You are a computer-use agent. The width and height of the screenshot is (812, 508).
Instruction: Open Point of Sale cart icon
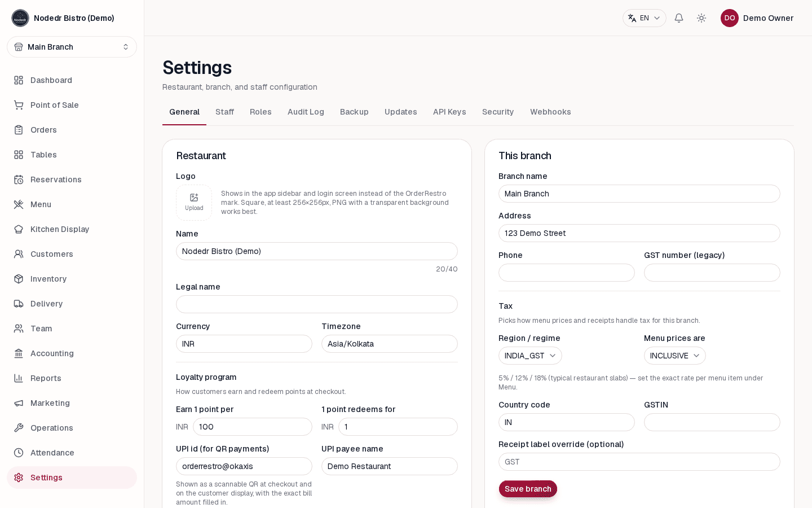[19, 105]
